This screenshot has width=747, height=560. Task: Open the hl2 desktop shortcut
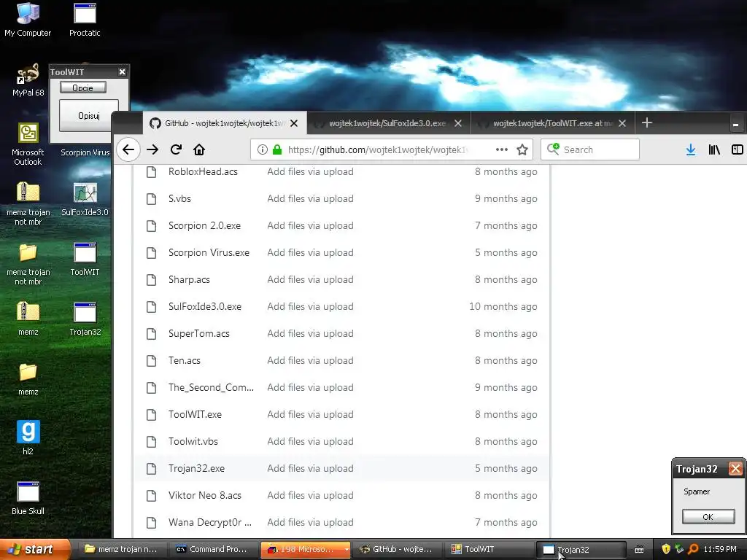[28, 437]
